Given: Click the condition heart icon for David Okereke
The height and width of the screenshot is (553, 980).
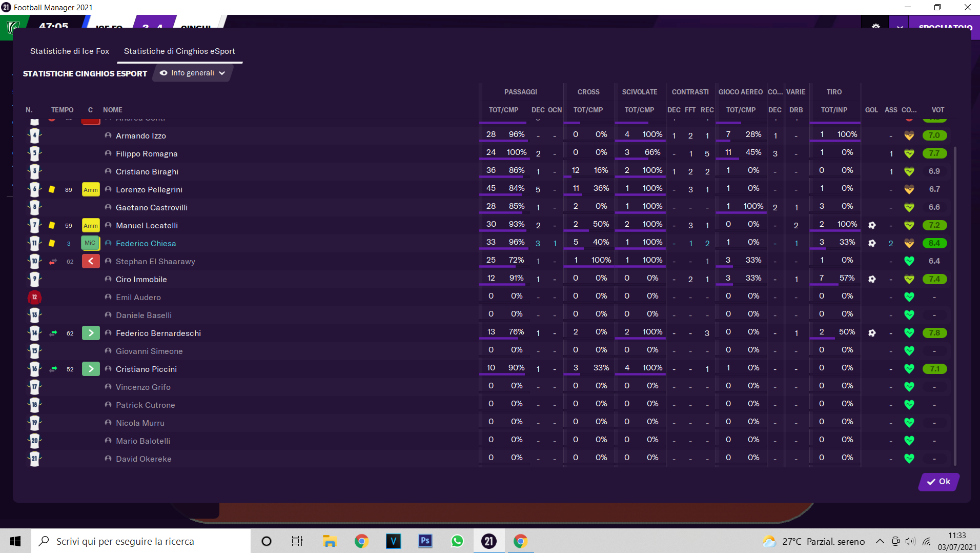Looking at the screenshot, I should click(x=909, y=459).
